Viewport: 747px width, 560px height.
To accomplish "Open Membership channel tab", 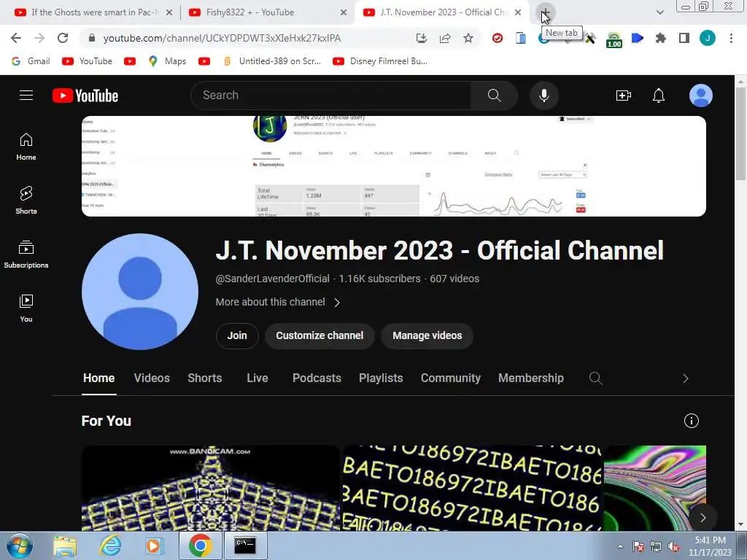I will tap(531, 378).
